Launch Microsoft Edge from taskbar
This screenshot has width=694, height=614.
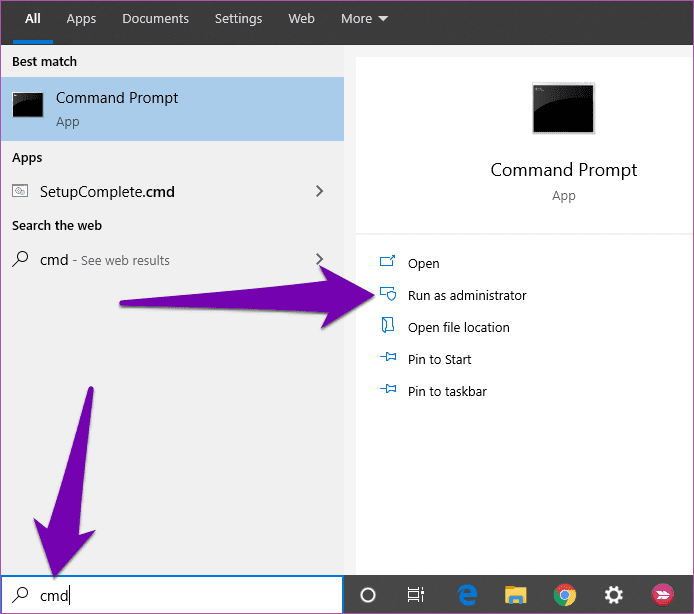[467, 595]
